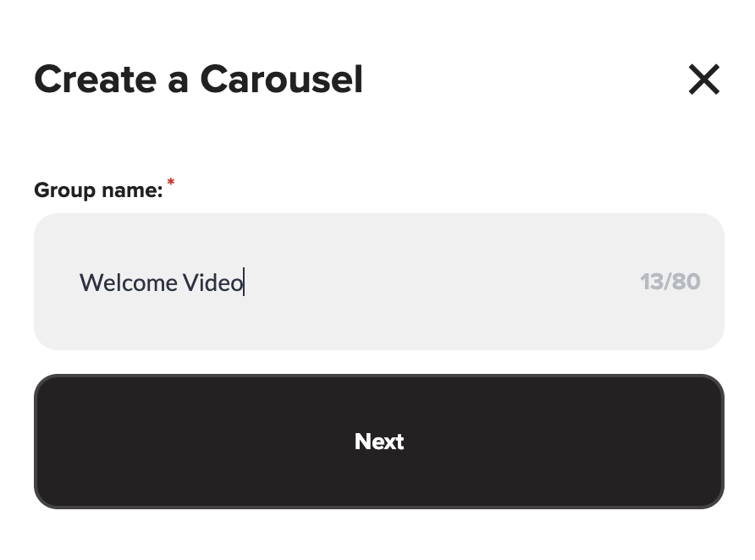The height and width of the screenshot is (560, 755).
Task: Click the gray character count indicator
Action: [670, 282]
